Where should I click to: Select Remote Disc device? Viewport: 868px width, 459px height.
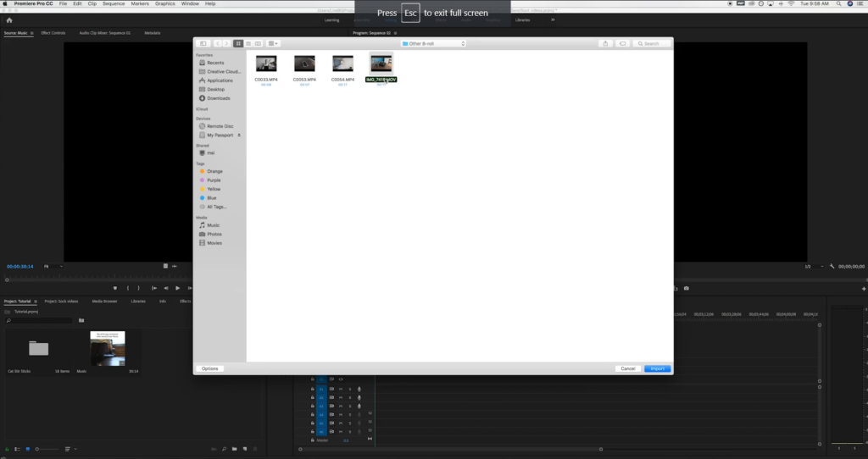pos(216,126)
